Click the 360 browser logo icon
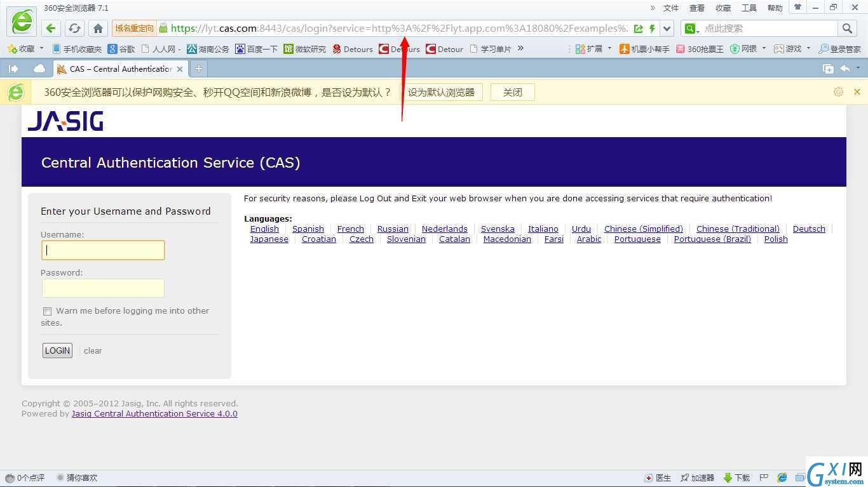868x487 pixels. (x=22, y=22)
